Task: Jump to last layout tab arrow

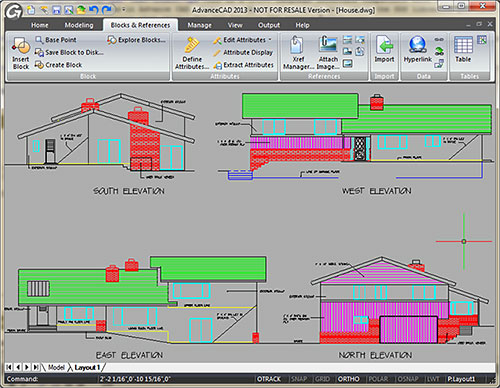Action: pyautogui.click(x=36, y=367)
